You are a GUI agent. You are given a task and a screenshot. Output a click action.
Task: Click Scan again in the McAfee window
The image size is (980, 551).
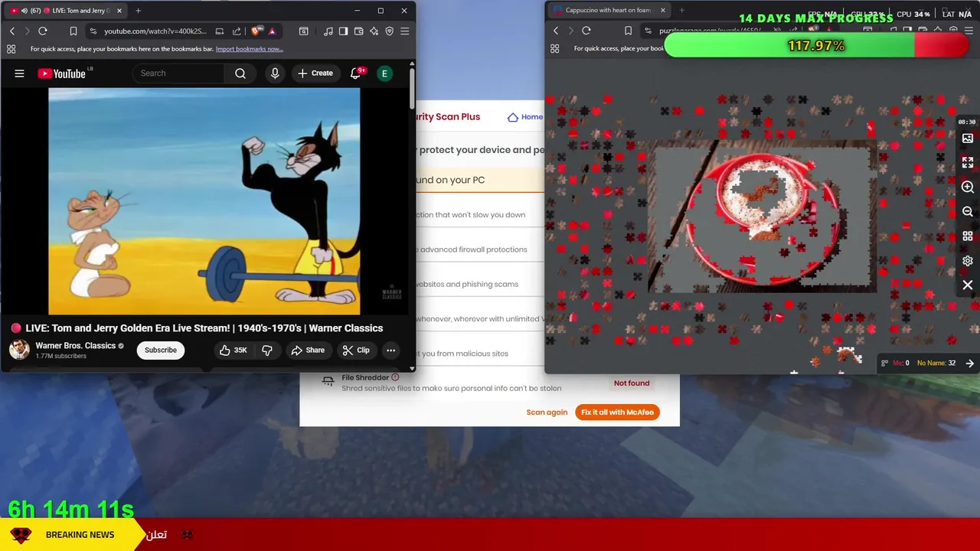[547, 412]
